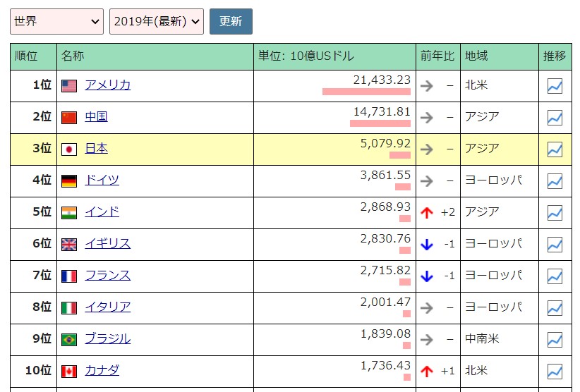
Task: Click the 前年比 column header
Action: pyautogui.click(x=437, y=56)
